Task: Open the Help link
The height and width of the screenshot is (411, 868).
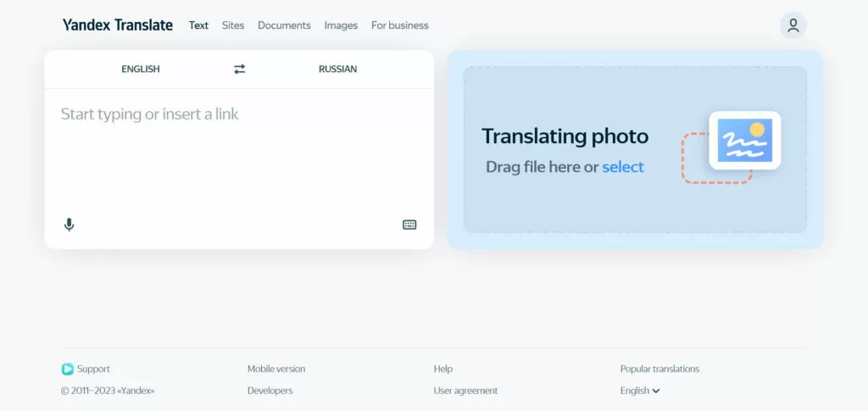Action: click(442, 369)
